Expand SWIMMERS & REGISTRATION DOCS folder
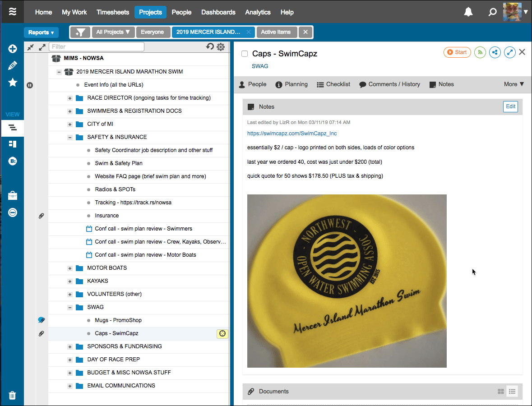The image size is (532, 406). point(70,111)
